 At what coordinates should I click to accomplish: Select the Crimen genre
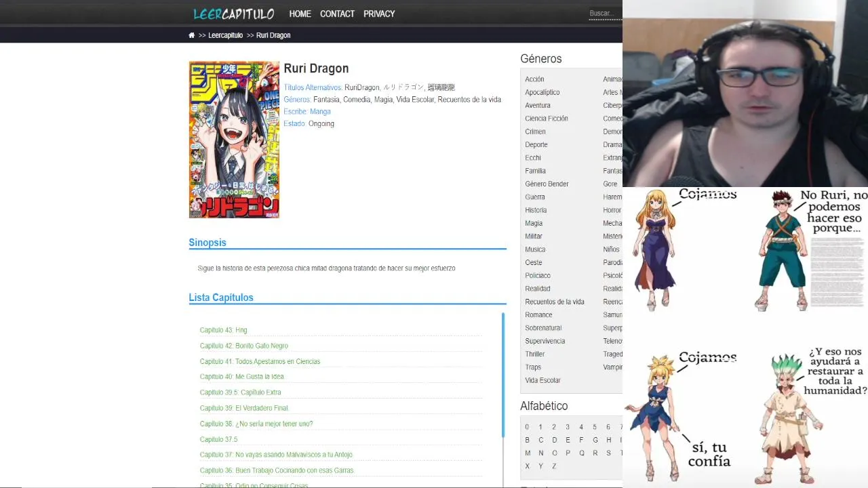[x=535, y=131]
